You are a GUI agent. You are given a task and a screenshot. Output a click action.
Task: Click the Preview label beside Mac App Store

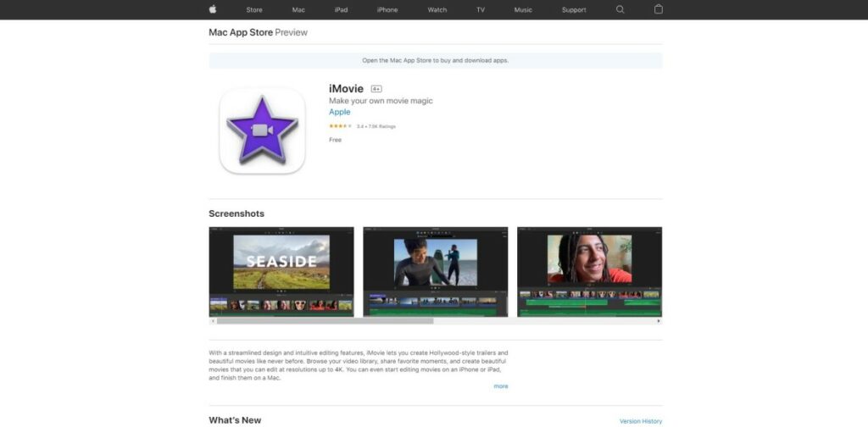tap(292, 33)
